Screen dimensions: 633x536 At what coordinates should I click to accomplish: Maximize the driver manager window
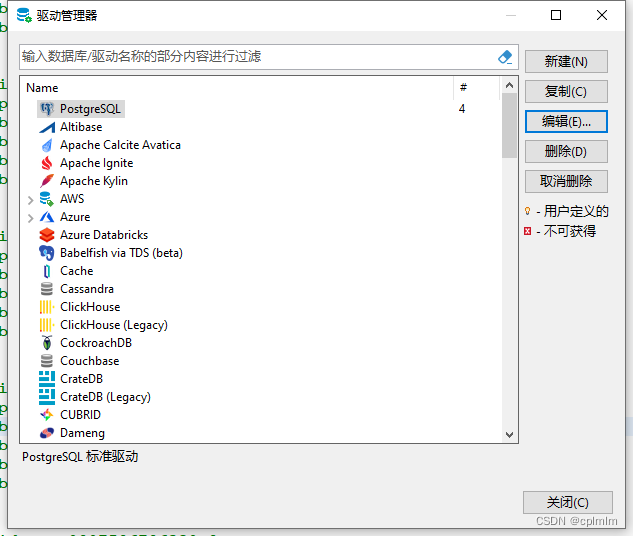click(556, 15)
